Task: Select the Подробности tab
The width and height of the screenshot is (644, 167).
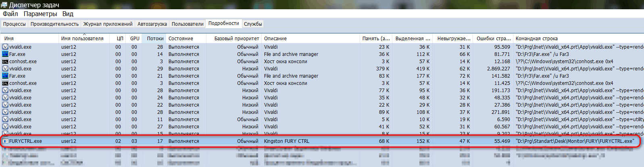Action: tap(224, 23)
